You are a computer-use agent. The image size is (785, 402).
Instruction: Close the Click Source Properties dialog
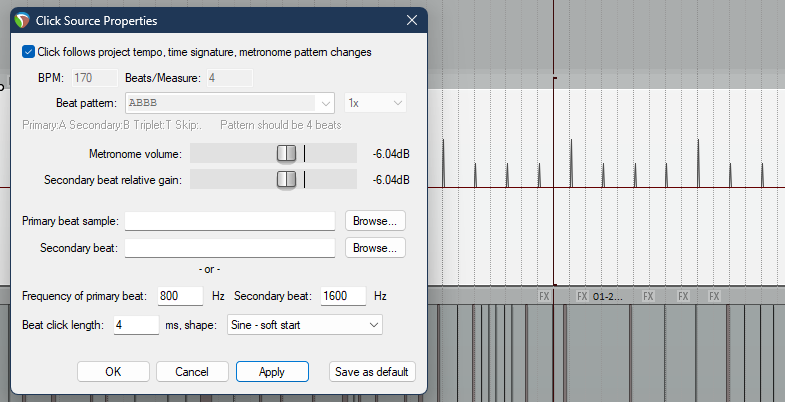412,20
